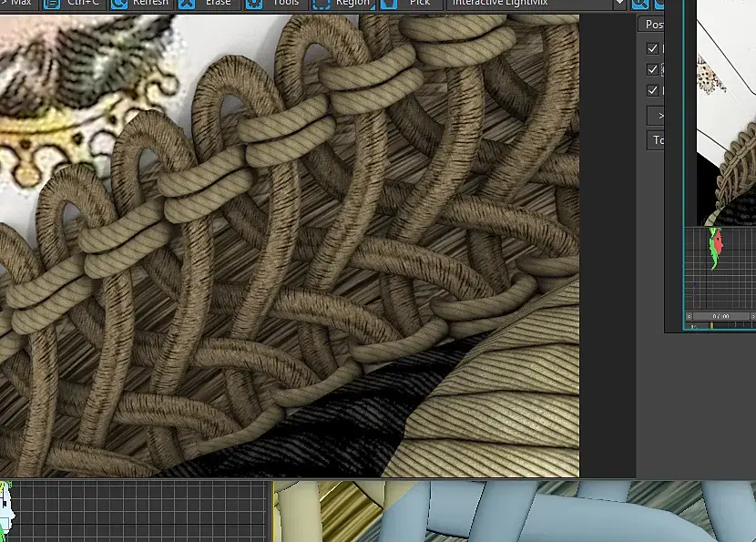
Task: Click the red-green object in grid viewport
Action: coord(716,248)
